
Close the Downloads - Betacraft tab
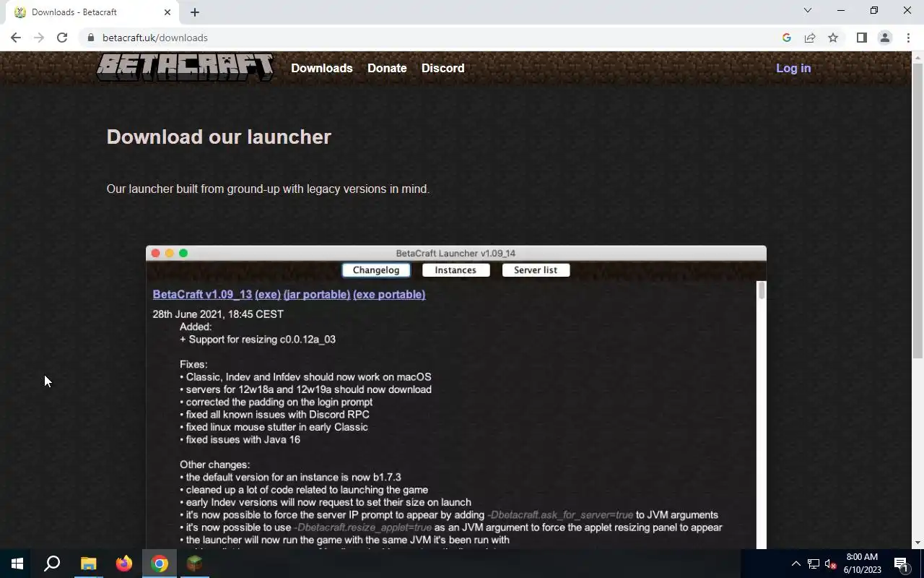click(167, 12)
